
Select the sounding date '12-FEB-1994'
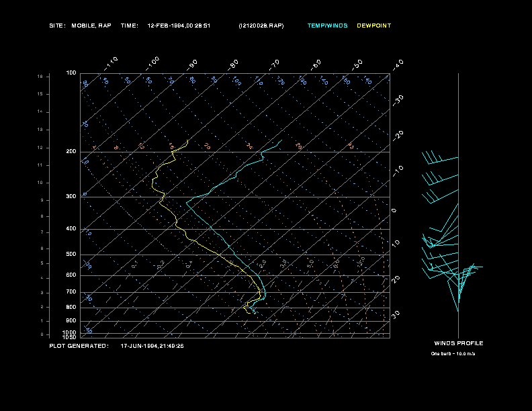pyautogui.click(x=165, y=26)
